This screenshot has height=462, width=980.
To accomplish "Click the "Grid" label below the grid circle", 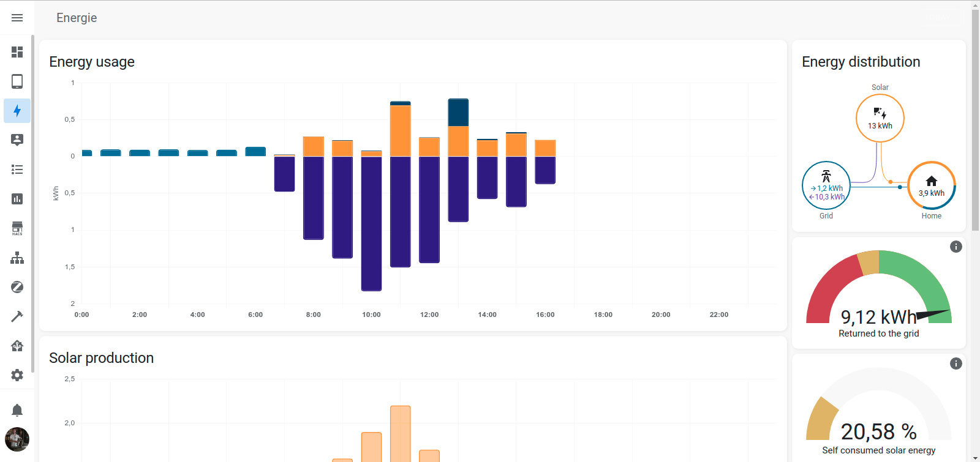I will (826, 216).
